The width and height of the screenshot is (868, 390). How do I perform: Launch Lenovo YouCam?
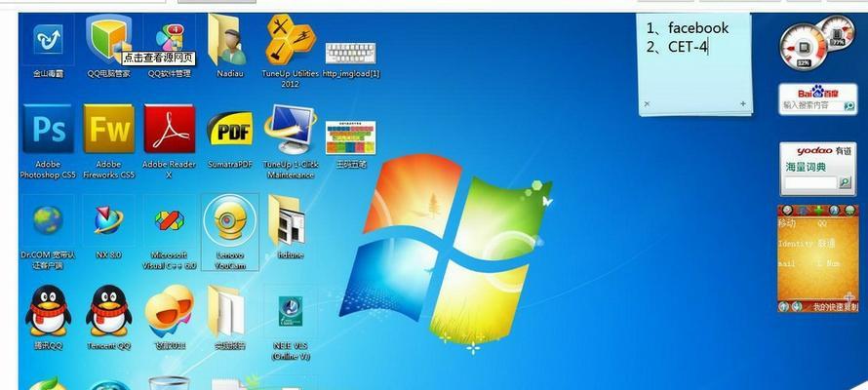[x=230, y=220]
